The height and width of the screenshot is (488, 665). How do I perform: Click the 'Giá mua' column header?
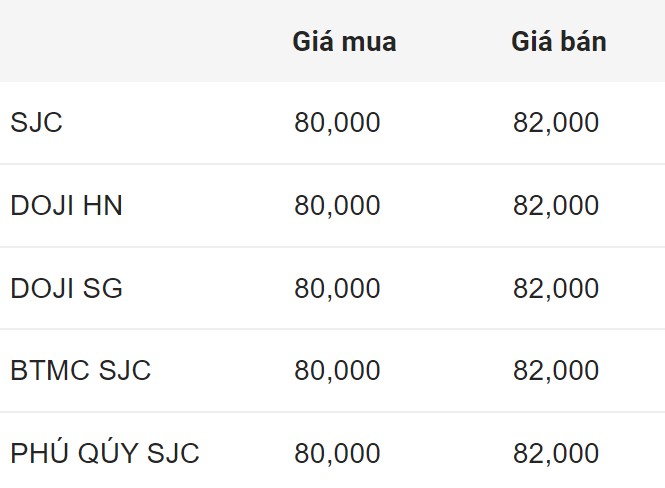point(344,42)
